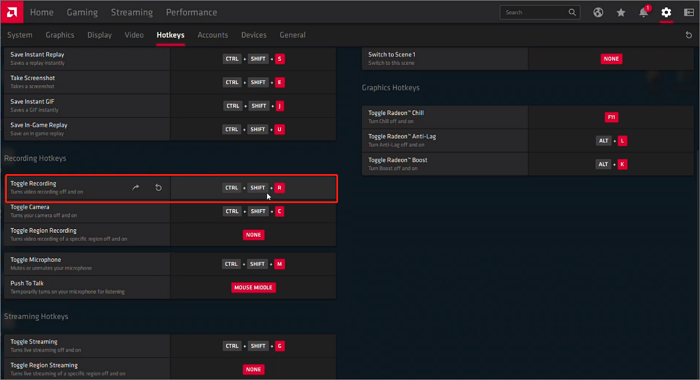Click the Recording Hotkeys section heading
Image resolution: width=700 pixels, height=380 pixels.
(35, 159)
